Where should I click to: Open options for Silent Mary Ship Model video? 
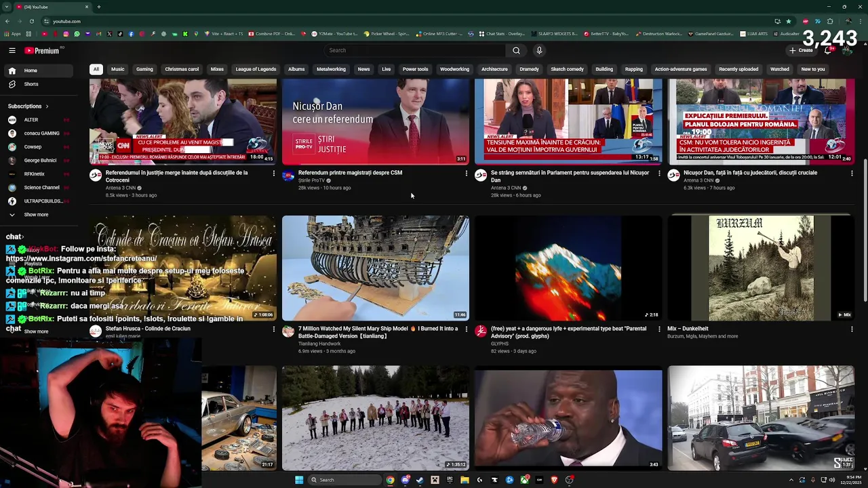tap(467, 329)
